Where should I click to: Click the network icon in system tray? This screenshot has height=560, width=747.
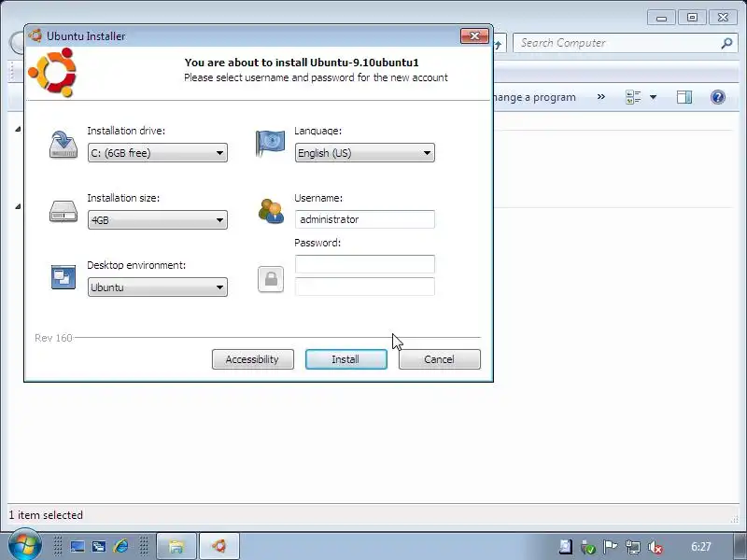pos(633,548)
